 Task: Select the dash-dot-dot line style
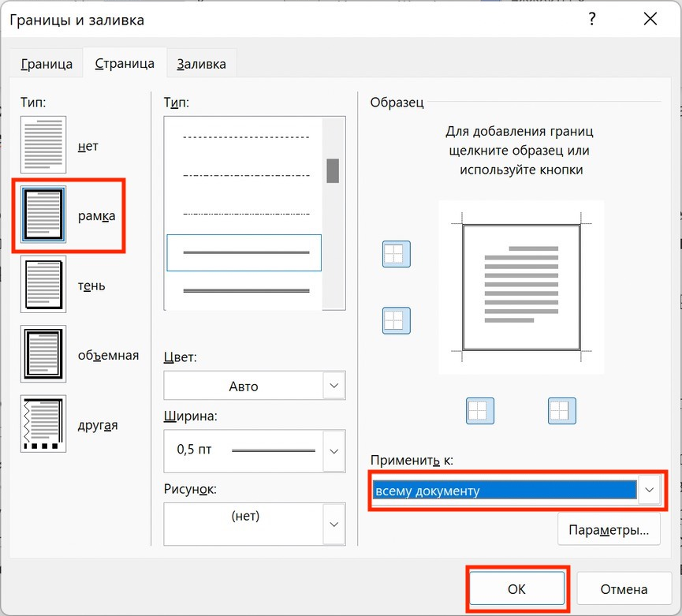click(x=244, y=214)
